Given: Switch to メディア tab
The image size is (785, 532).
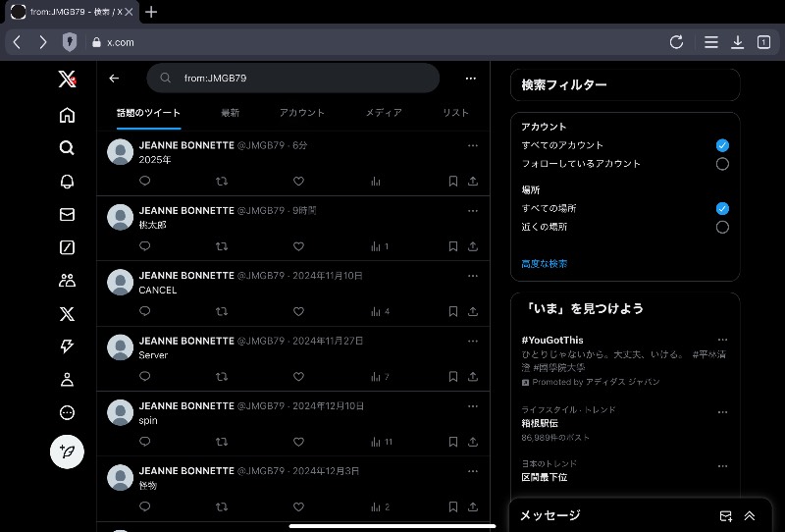Looking at the screenshot, I should (x=384, y=113).
